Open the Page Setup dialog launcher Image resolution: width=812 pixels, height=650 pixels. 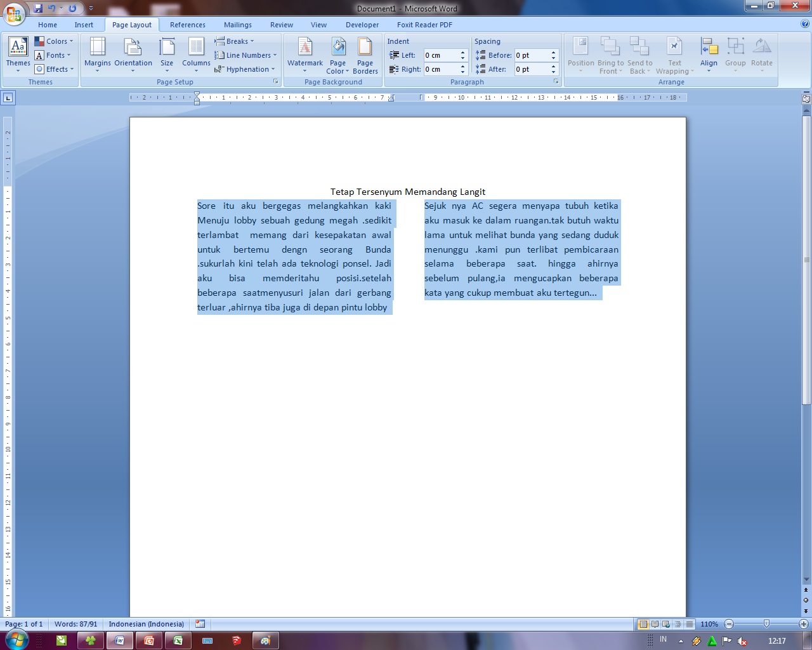click(275, 81)
